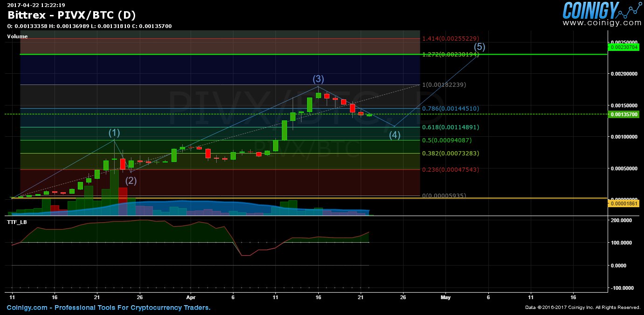Screen dimensions: 644x315
Task: Click the May label on the date axis
Action: 445,296
